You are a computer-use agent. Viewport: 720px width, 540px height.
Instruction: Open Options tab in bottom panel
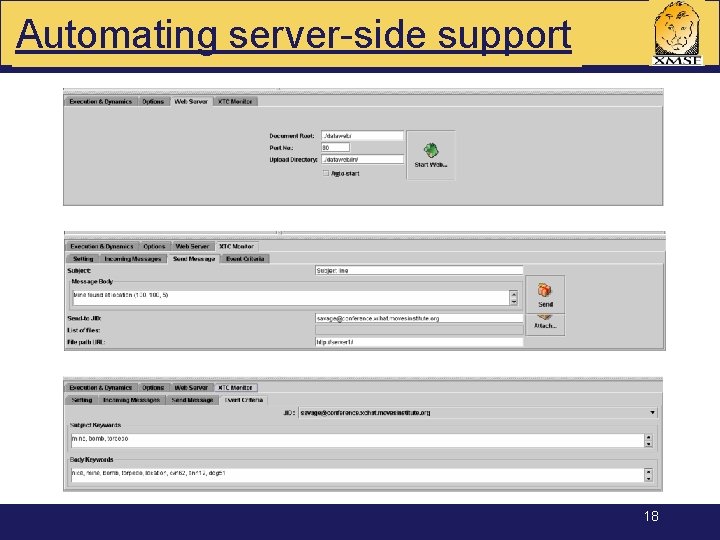[x=153, y=388]
